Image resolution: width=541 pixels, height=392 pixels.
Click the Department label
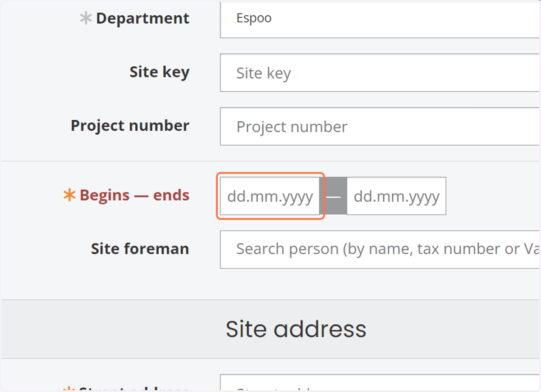[142, 18]
